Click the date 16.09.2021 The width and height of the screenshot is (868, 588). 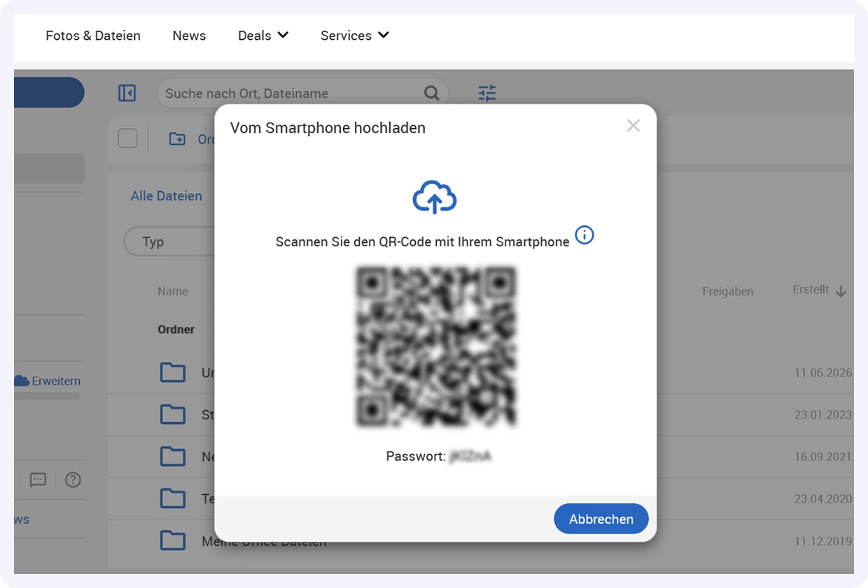(823, 457)
